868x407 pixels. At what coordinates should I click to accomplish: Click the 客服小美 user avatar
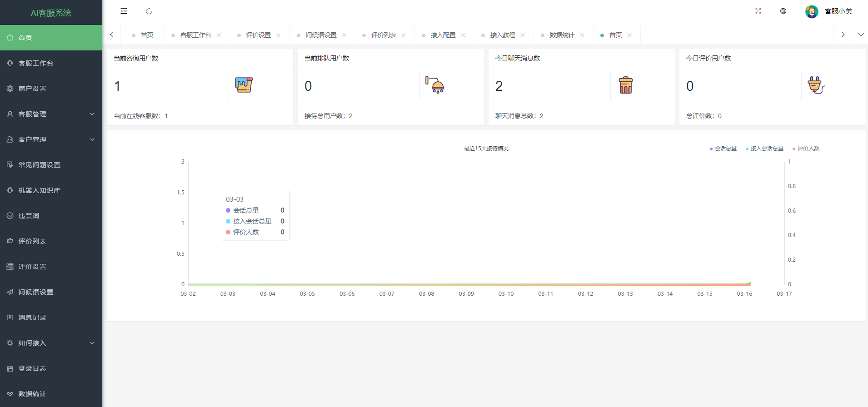tap(812, 11)
